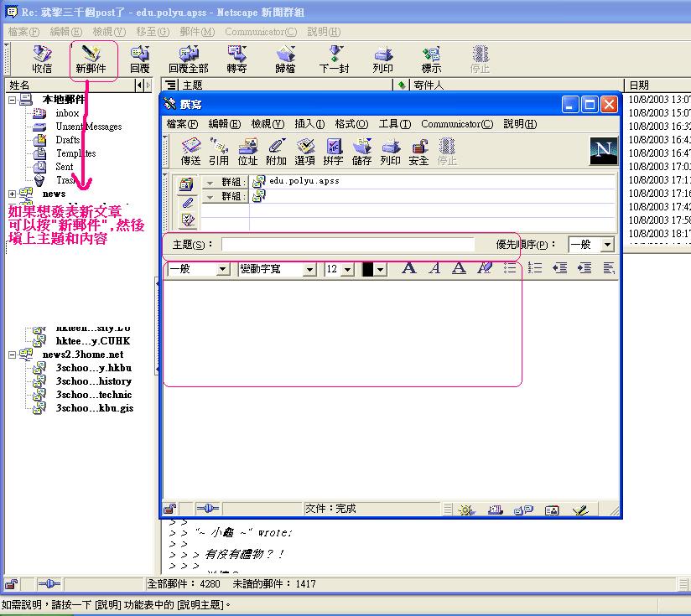Click the 列印 icon in the newsgroup window
Viewport: 691px width, 616px height.
[x=382, y=60]
